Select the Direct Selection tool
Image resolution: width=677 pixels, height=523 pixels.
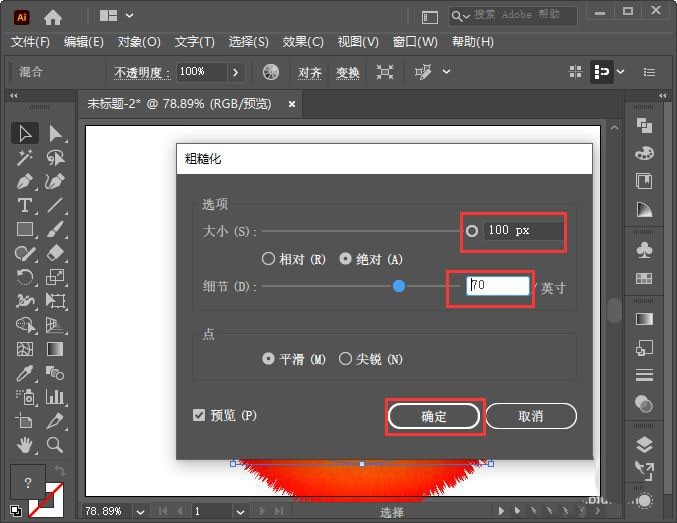(55, 133)
